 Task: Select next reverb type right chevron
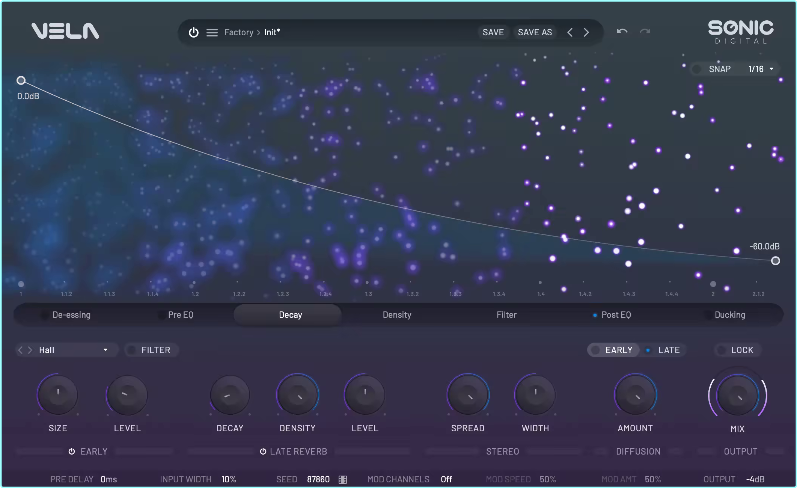[x=30, y=350]
